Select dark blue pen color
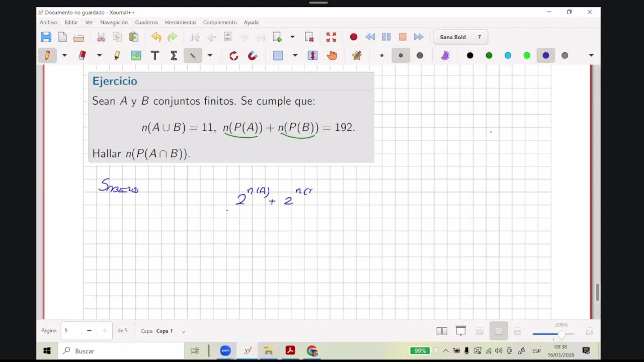The width and height of the screenshot is (644, 362). 546,55
